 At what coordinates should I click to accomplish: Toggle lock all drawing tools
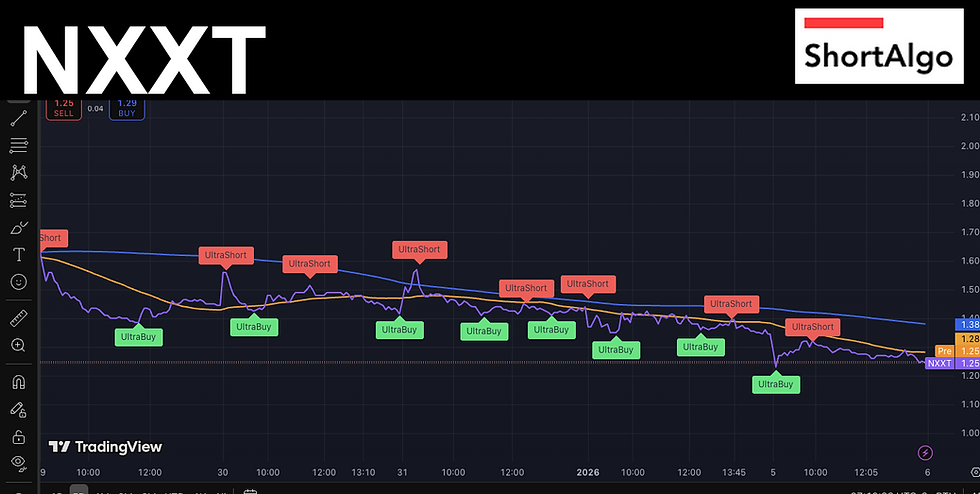click(x=19, y=436)
